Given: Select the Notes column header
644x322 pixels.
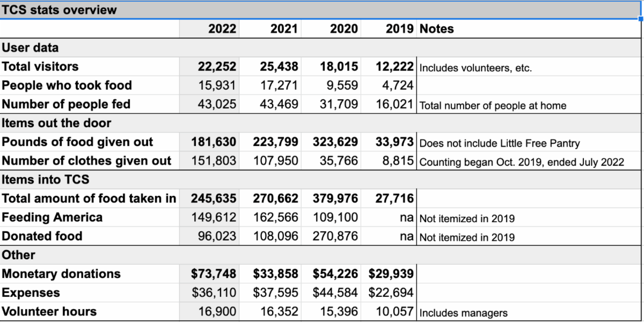Looking at the screenshot, I should 436,29.
